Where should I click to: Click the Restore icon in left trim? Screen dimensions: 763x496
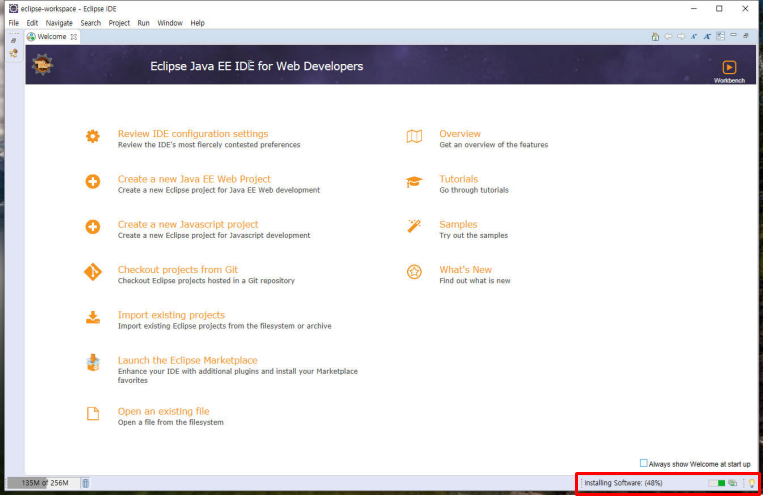pos(14,40)
